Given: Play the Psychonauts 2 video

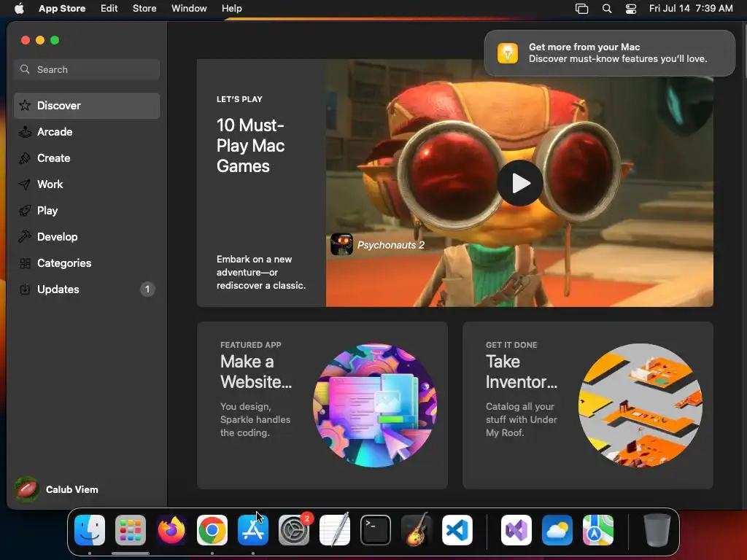Looking at the screenshot, I should coord(520,183).
